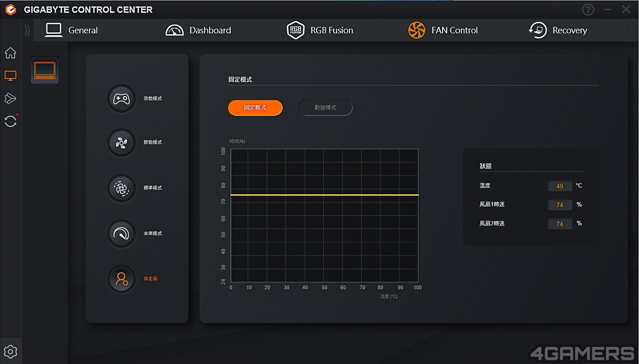
Task: Click the 全速模式 label
Action: click(153, 234)
